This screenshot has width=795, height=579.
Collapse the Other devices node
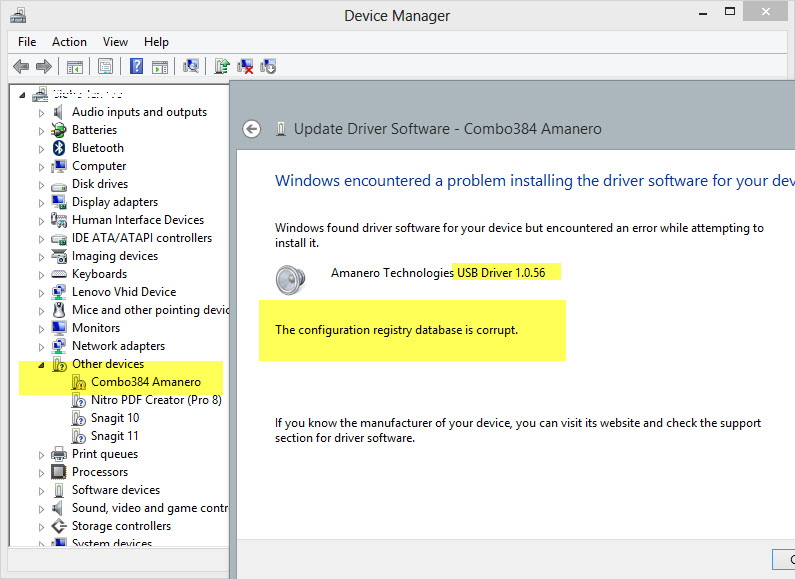pyautogui.click(x=42, y=365)
